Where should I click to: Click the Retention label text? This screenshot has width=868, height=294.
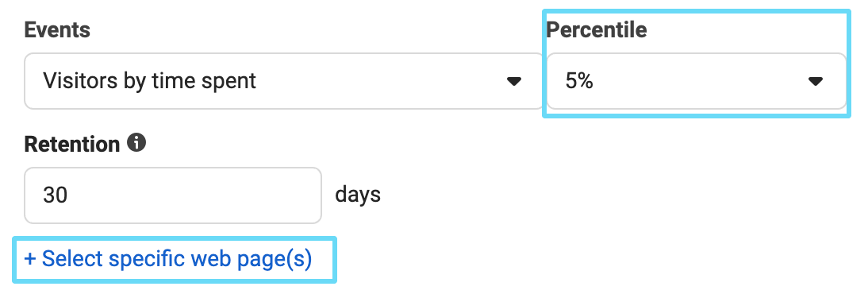coord(72,145)
